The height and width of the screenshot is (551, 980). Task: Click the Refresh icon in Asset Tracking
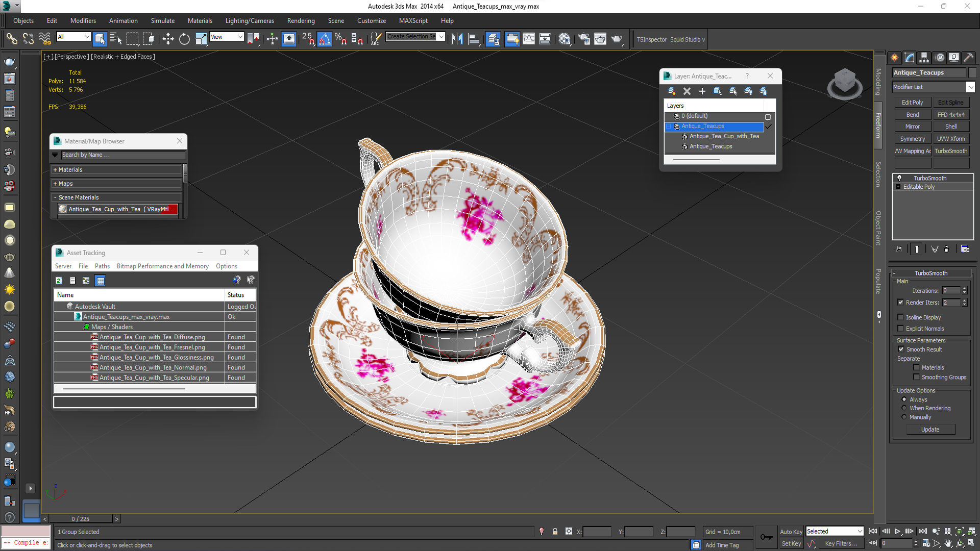(59, 280)
